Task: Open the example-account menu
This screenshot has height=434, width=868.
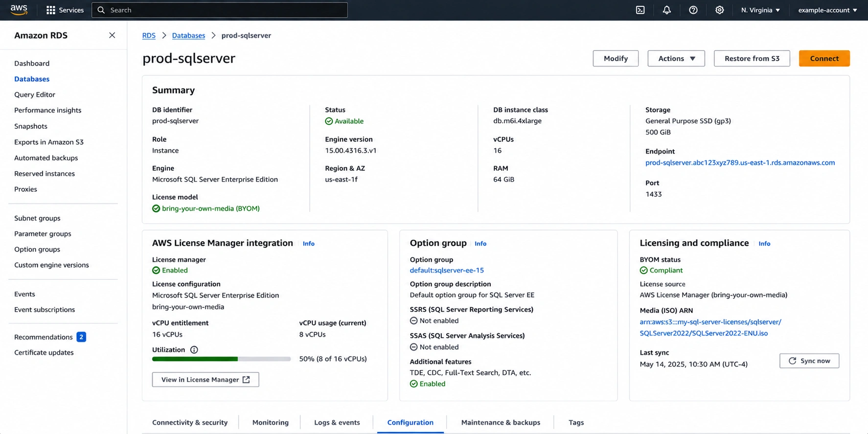Action: [x=827, y=10]
